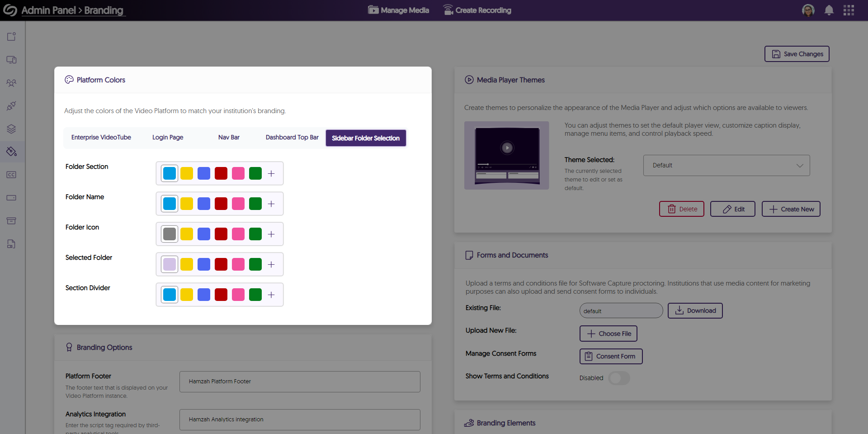Select the Dashboard Top Bar tab
868x434 pixels.
tap(292, 137)
